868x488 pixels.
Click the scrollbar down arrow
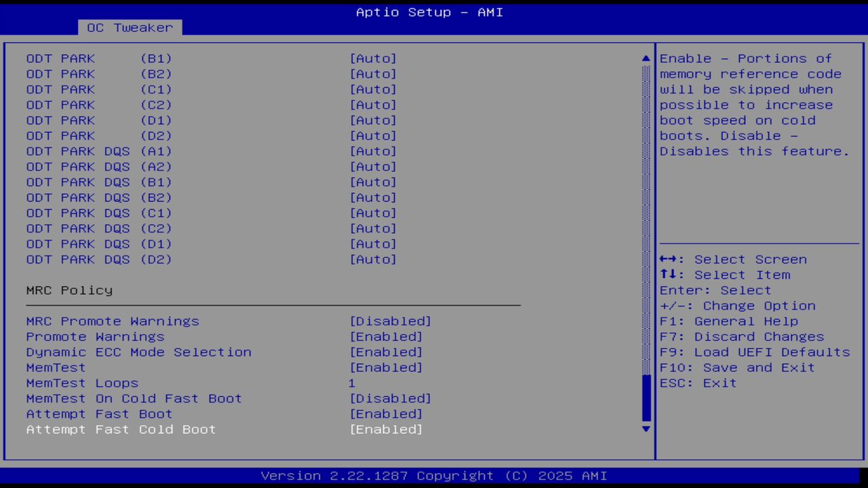[646, 428]
